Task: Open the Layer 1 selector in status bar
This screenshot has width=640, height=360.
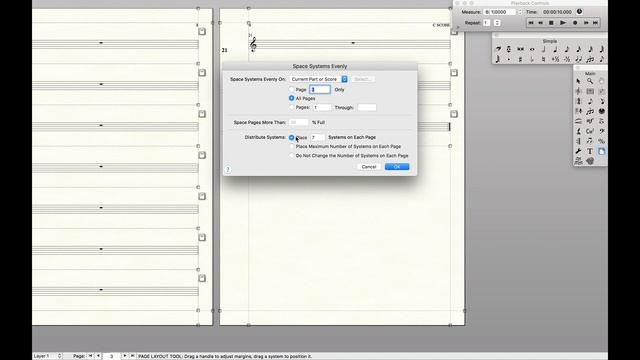Action: tap(47, 356)
